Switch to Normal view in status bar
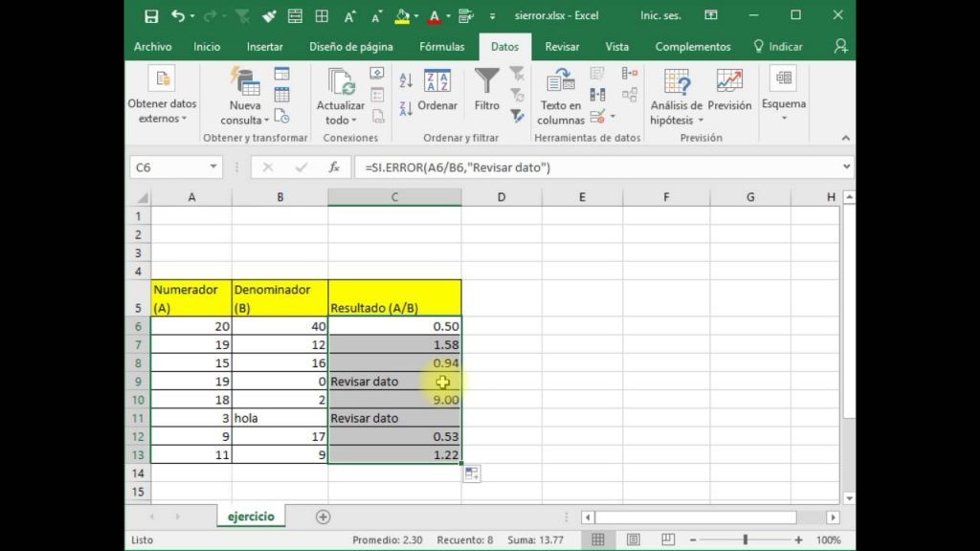Viewport: 980px width, 551px height. [597, 540]
